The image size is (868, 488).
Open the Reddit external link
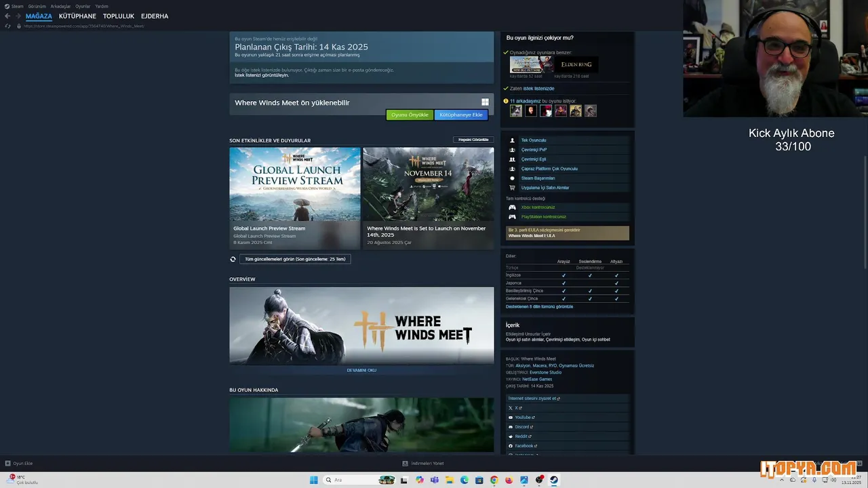click(x=522, y=436)
